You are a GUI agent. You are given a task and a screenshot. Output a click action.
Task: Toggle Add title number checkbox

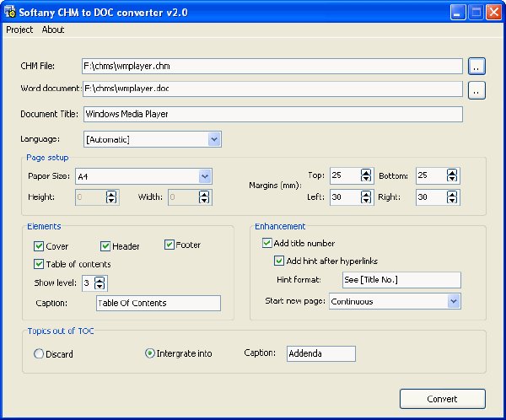(266, 243)
